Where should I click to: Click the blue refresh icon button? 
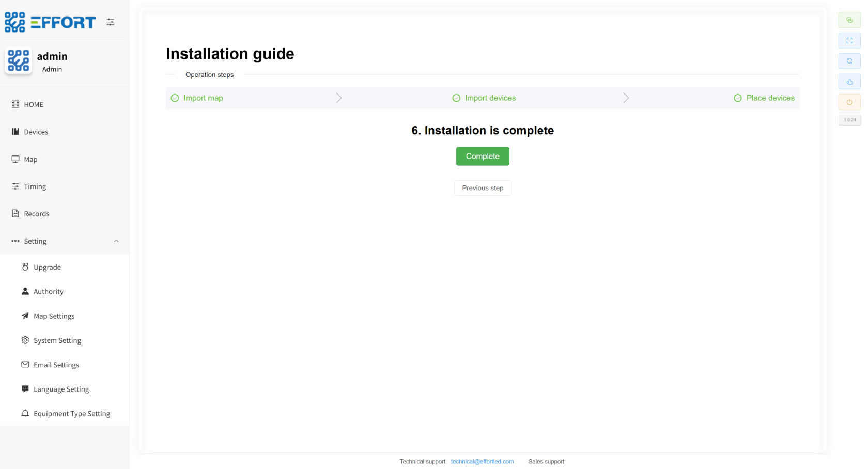849,61
